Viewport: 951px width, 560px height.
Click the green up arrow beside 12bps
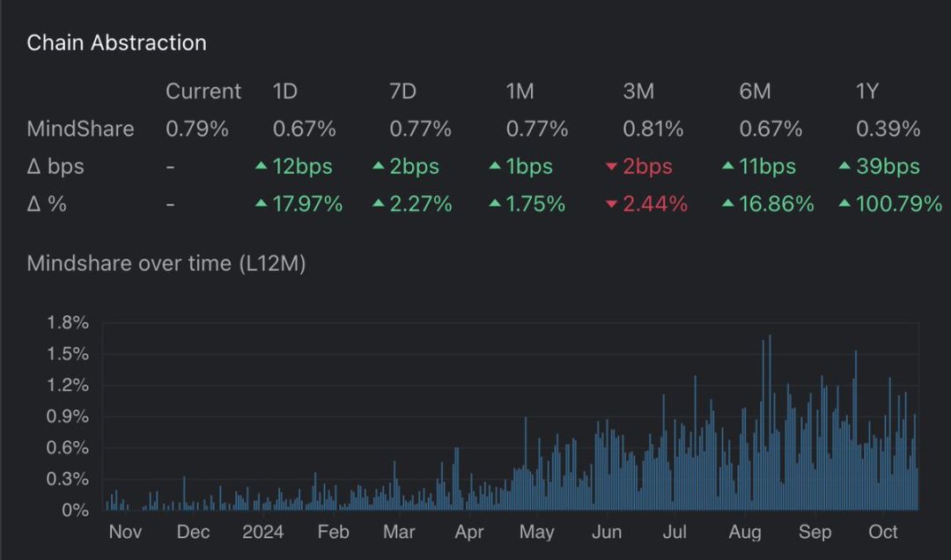click(260, 166)
